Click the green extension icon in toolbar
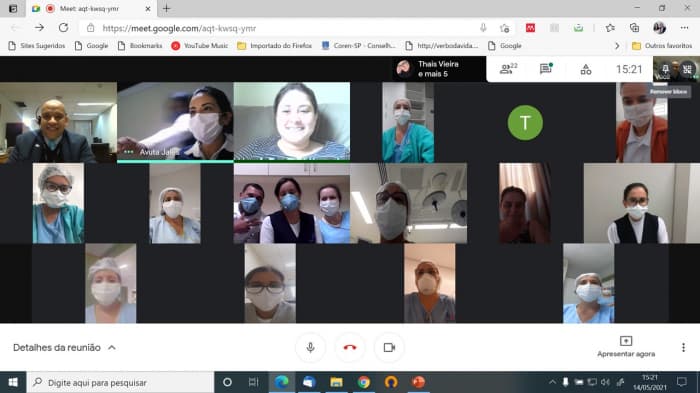Screen dimensions: 700x393 pos(578,28)
